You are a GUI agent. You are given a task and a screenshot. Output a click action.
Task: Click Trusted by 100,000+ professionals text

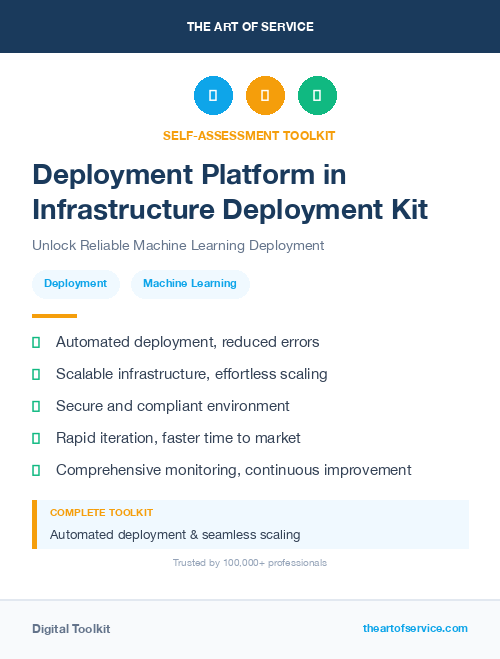[x=250, y=563]
